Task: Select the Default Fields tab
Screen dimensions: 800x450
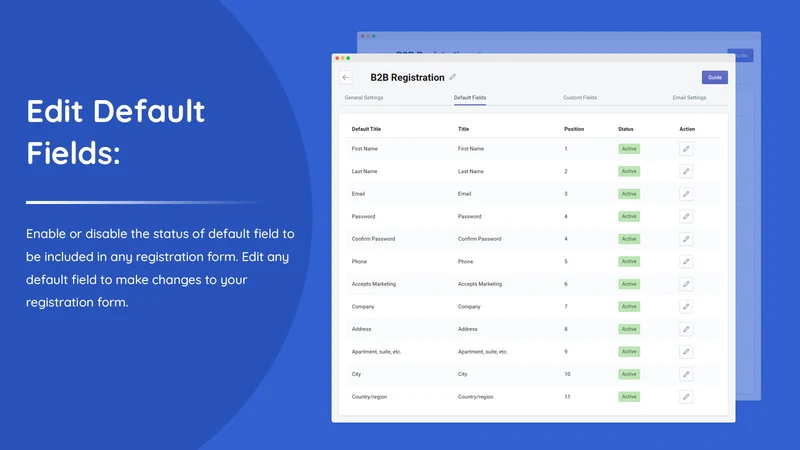Action: point(470,97)
